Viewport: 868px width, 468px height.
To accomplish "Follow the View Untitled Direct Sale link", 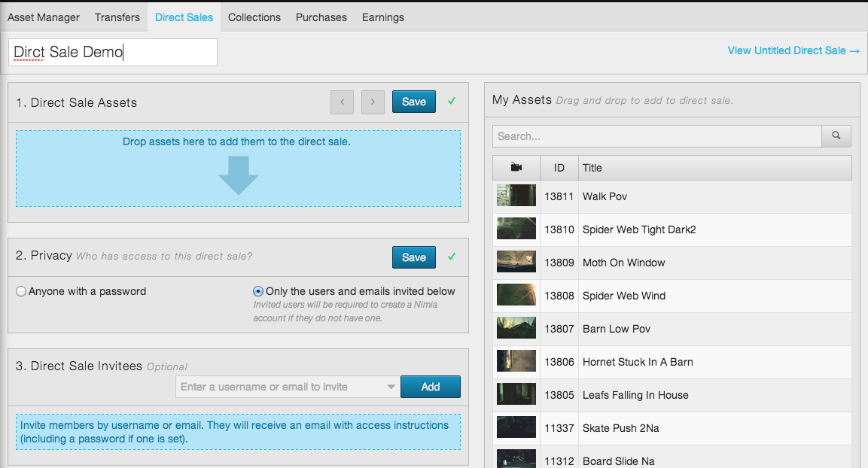I will click(793, 50).
